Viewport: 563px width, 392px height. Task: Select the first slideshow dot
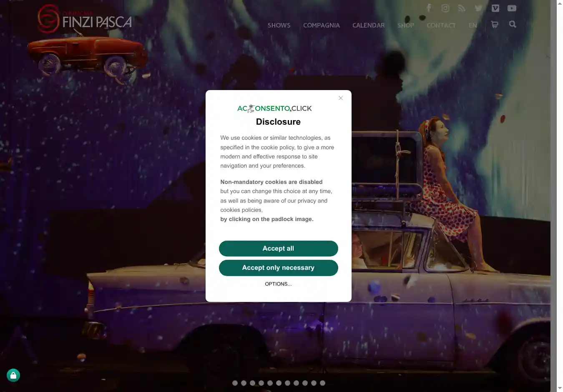click(x=235, y=383)
